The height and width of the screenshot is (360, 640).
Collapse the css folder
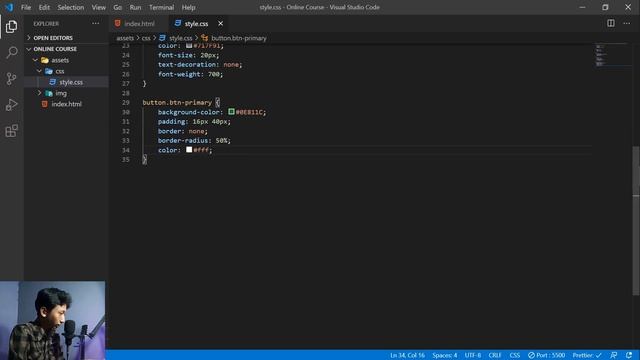point(65,71)
